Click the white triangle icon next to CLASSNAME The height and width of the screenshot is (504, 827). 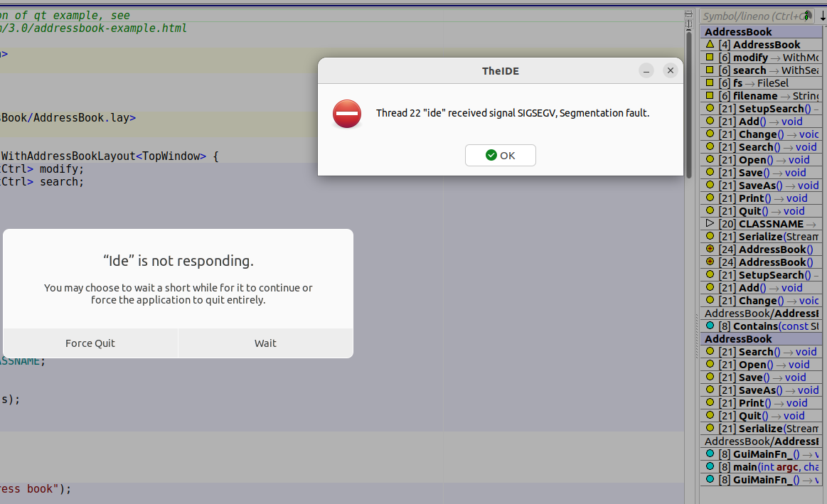[x=710, y=223]
